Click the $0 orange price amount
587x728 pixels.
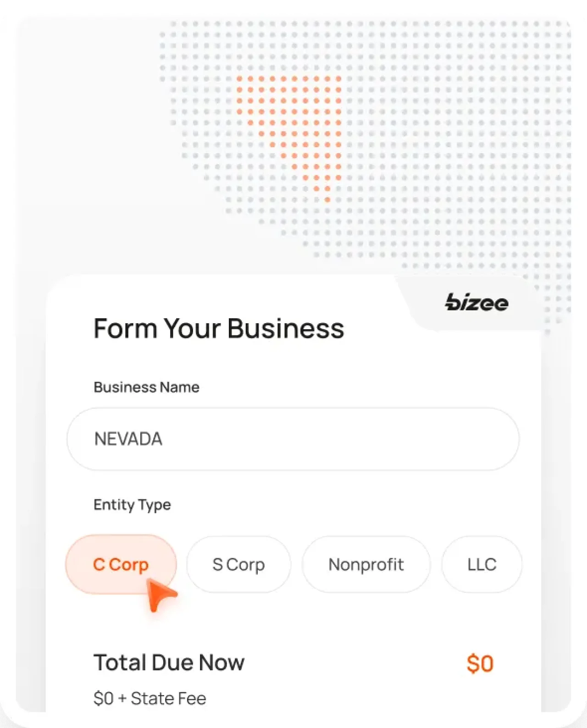[481, 662]
